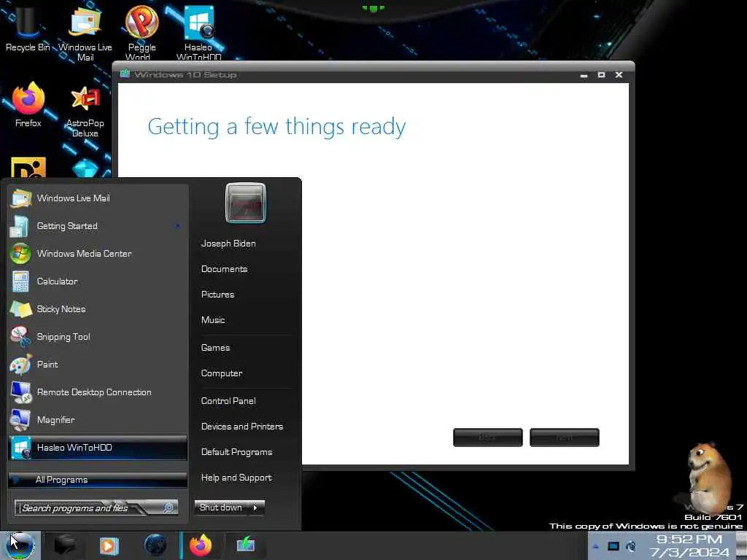Screen dimensions: 747x560
Task: Minimize the Windows 10 Setup window
Action: pyautogui.click(x=584, y=75)
